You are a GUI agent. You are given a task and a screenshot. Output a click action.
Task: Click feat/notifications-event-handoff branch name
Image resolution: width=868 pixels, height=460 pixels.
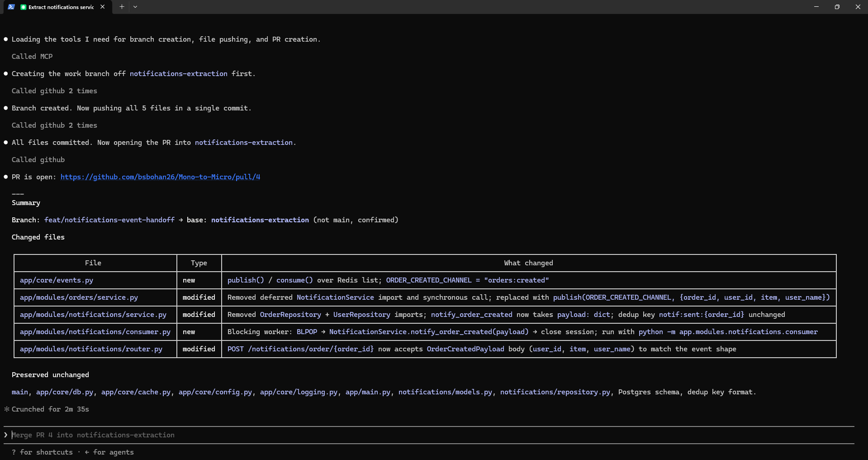(109, 220)
